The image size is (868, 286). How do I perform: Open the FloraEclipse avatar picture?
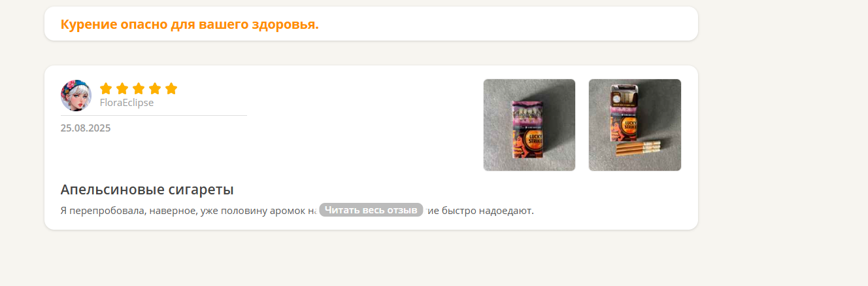pyautogui.click(x=76, y=96)
